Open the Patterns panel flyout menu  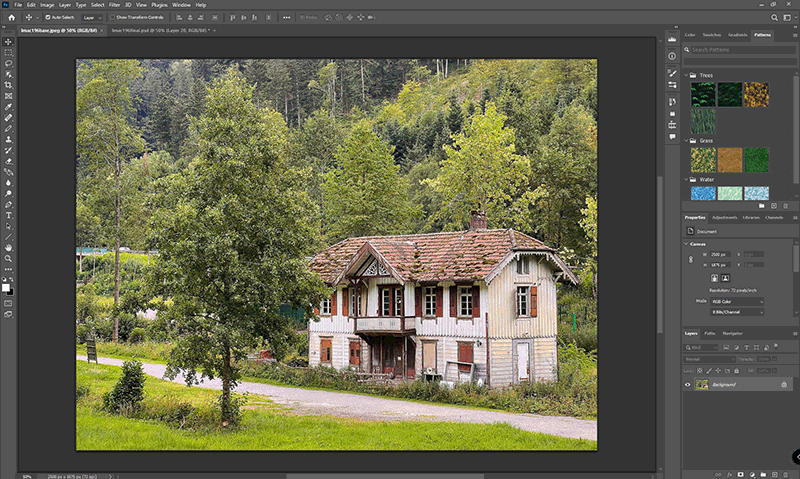coord(794,35)
